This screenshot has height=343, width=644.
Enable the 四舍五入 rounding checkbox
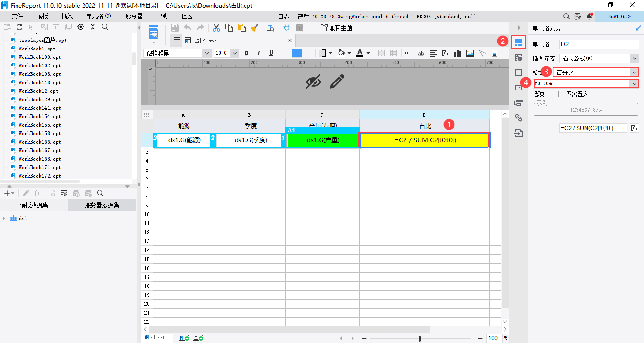(561, 94)
